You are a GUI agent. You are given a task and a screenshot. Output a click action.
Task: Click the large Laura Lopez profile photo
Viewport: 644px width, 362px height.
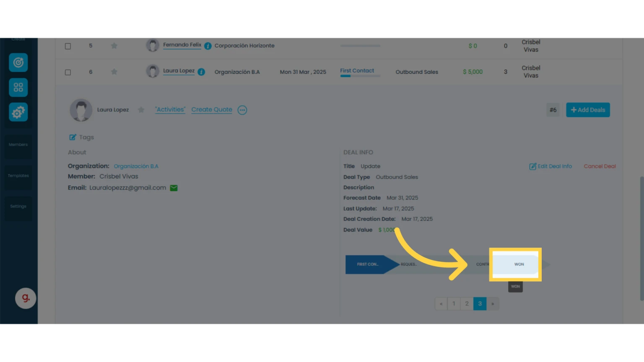pyautogui.click(x=81, y=110)
